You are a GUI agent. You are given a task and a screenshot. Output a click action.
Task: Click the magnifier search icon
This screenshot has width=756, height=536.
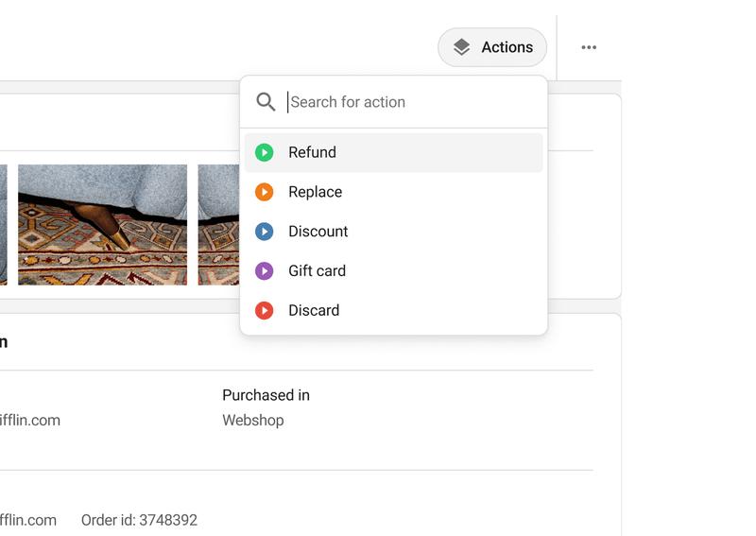coord(266,102)
